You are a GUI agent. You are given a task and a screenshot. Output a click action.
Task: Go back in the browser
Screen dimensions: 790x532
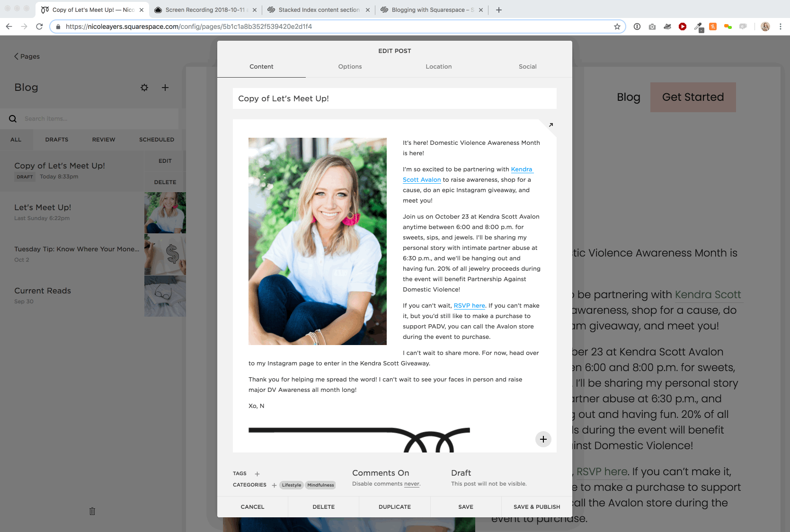pyautogui.click(x=9, y=27)
